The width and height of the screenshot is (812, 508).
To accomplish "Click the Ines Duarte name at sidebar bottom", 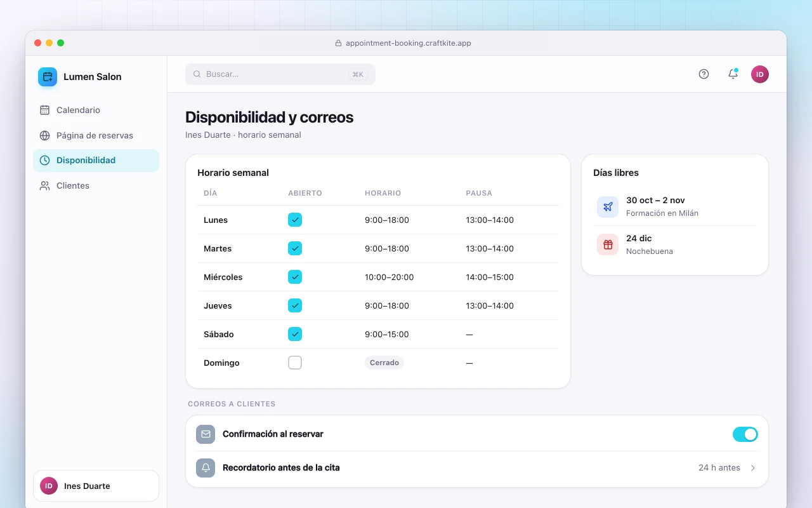I will (87, 486).
